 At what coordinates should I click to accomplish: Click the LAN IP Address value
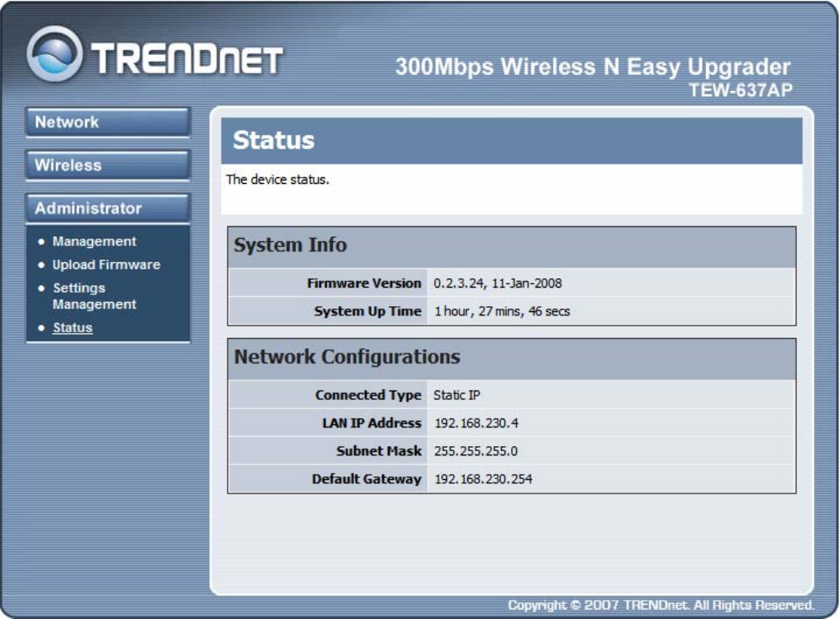click(x=477, y=423)
